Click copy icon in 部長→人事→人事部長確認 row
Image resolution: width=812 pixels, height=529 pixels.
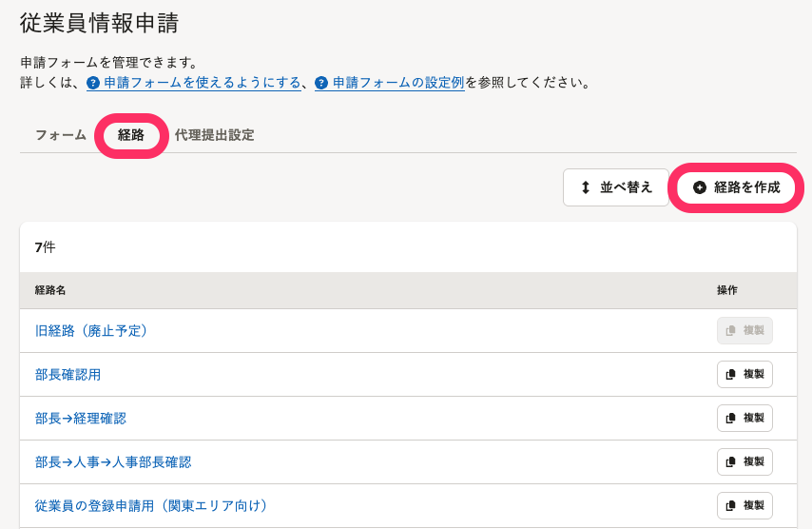[730, 461]
